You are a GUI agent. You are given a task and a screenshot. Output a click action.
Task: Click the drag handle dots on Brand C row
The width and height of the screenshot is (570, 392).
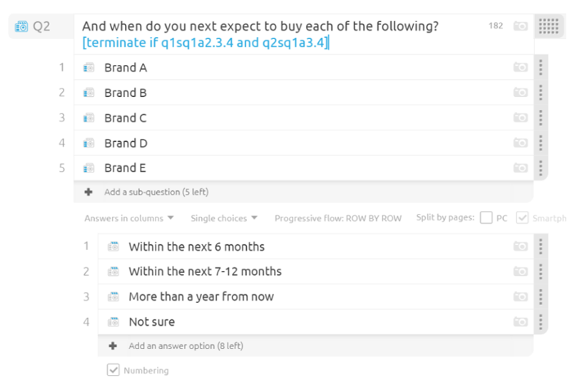tap(541, 118)
